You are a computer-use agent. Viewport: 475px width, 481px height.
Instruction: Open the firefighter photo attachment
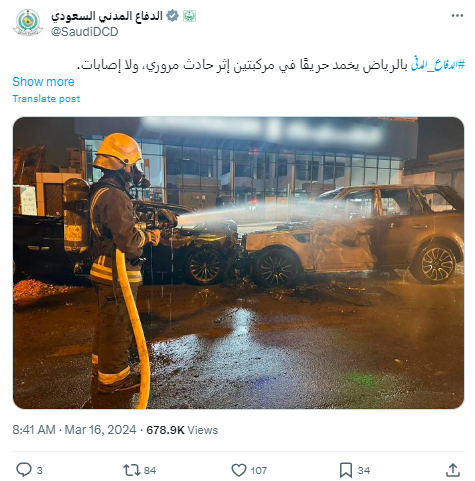coord(238,263)
